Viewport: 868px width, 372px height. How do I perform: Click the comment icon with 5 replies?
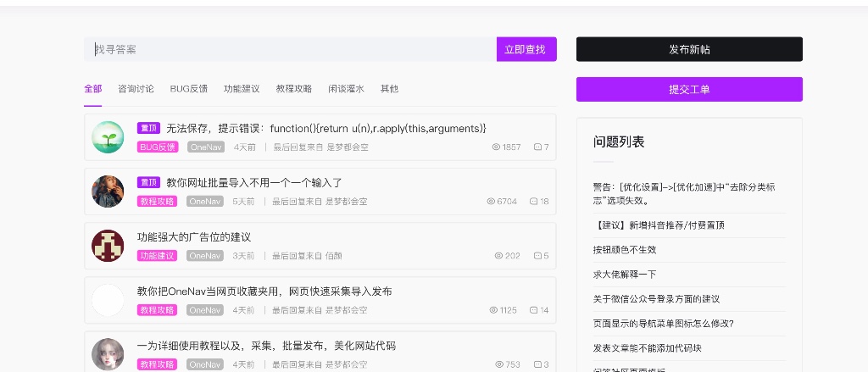[537, 255]
